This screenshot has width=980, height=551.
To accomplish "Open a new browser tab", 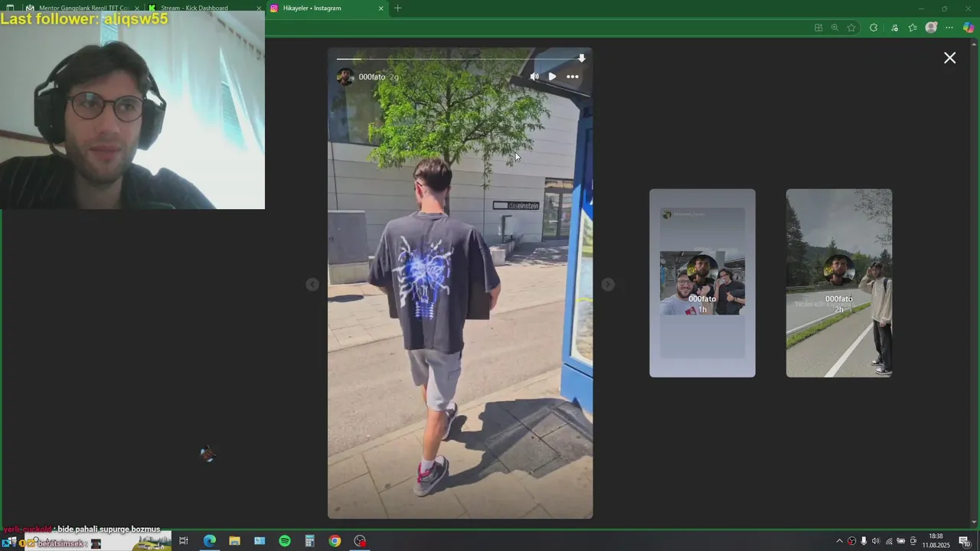I will (397, 8).
